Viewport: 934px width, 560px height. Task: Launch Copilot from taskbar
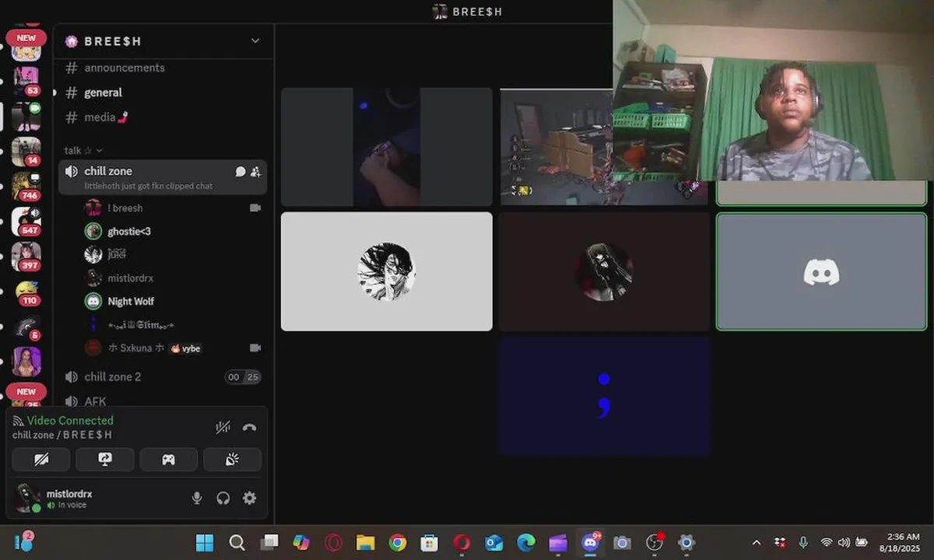(x=301, y=543)
